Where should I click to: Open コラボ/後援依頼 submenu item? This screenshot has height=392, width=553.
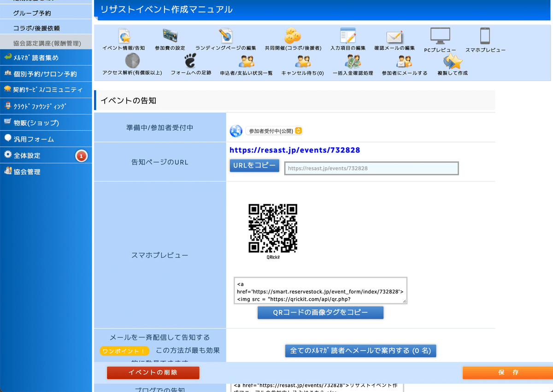click(x=46, y=28)
